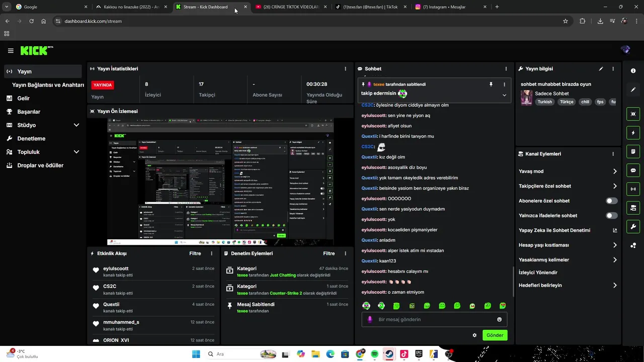The width and height of the screenshot is (644, 362).
Task: Toggle Yalnızca ifadelerle sohbet switch
Action: (x=611, y=216)
